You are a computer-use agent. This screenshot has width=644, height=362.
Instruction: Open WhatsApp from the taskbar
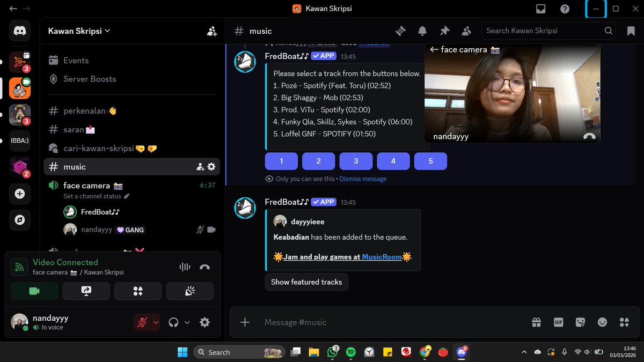point(331,352)
